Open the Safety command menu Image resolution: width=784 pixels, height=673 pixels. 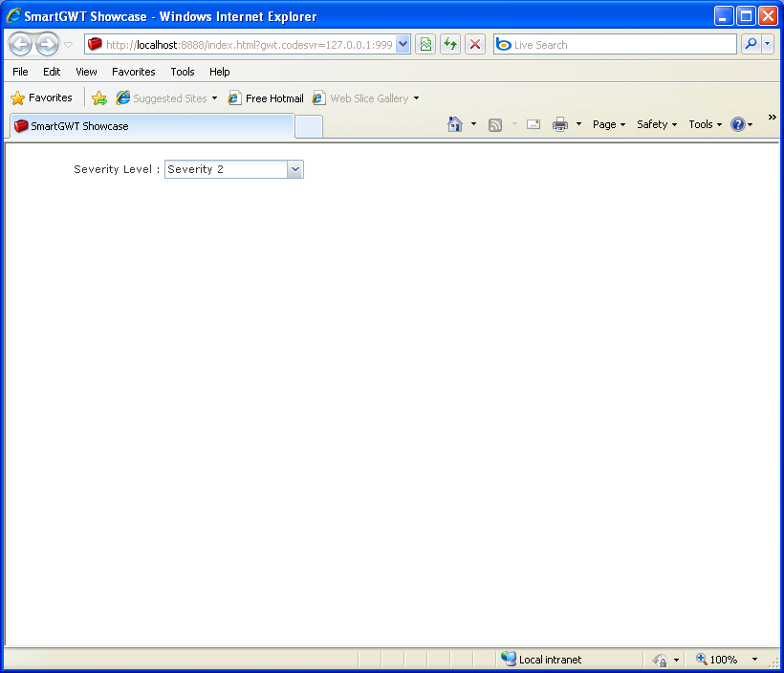pyautogui.click(x=657, y=124)
